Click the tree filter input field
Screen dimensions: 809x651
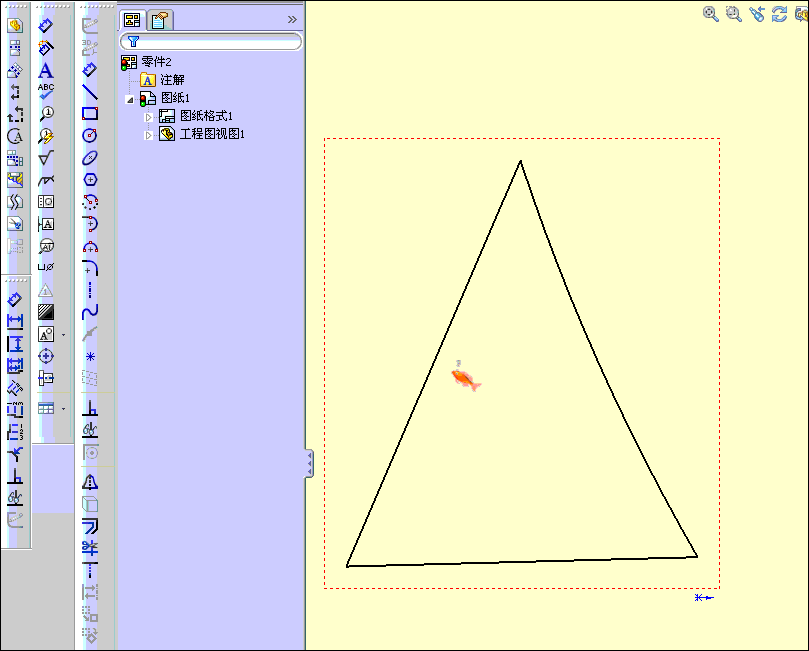tap(211, 41)
